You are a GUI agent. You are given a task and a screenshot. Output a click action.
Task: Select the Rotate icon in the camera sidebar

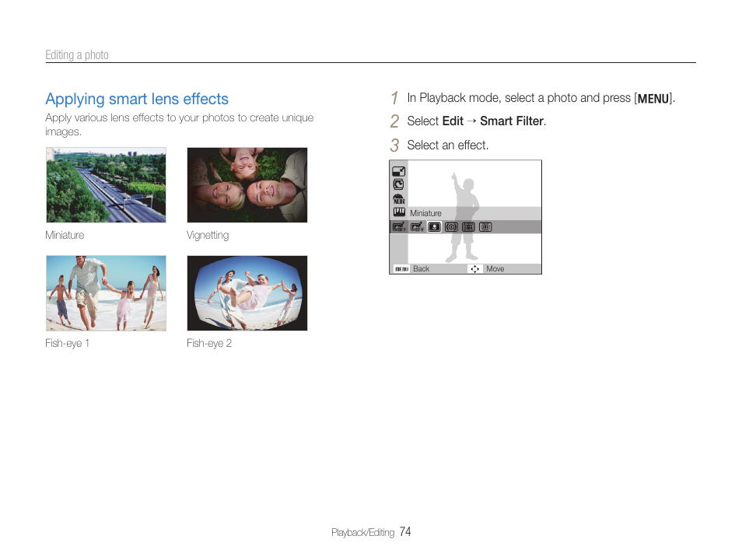[398, 184]
